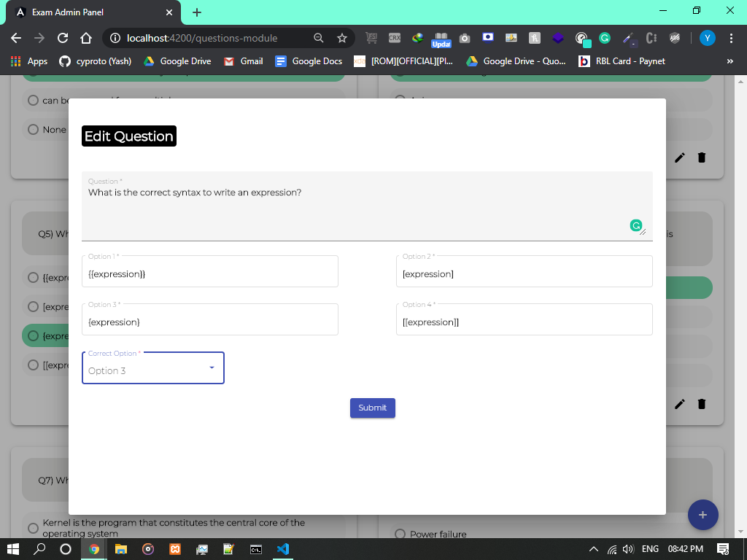Open the Gmail bookmark
Viewport: 747px width, 560px height.
[244, 61]
